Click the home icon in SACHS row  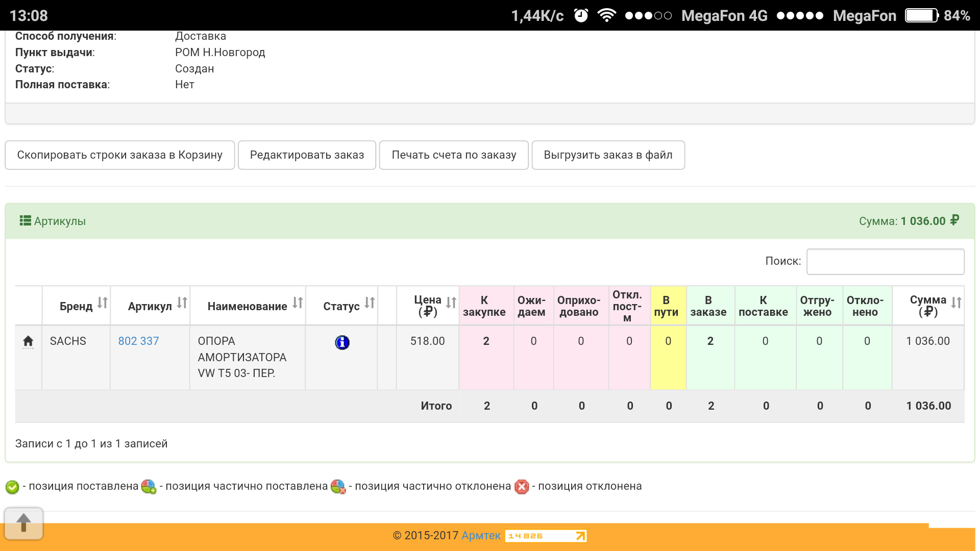pyautogui.click(x=28, y=341)
